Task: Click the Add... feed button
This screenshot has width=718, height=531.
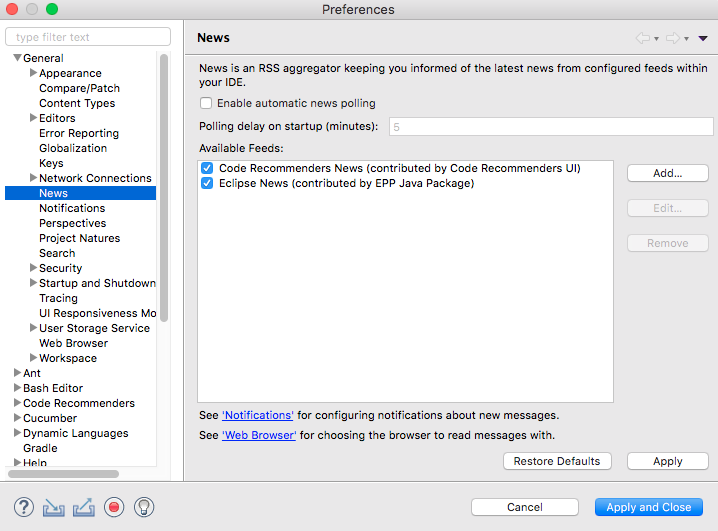Action: pos(668,173)
